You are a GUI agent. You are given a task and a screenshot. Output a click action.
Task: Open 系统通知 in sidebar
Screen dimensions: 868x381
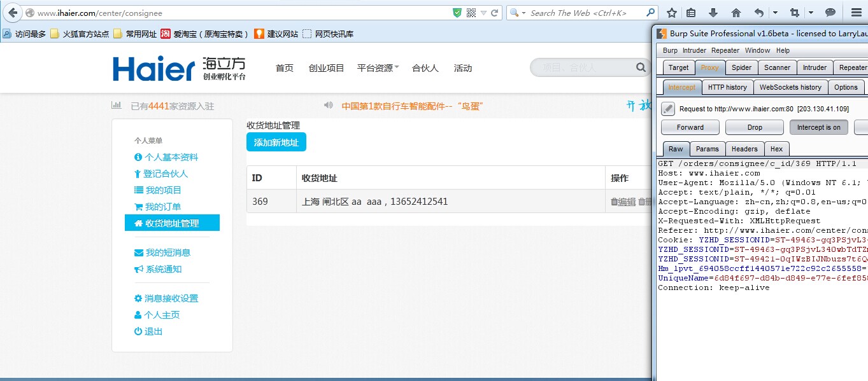158,269
